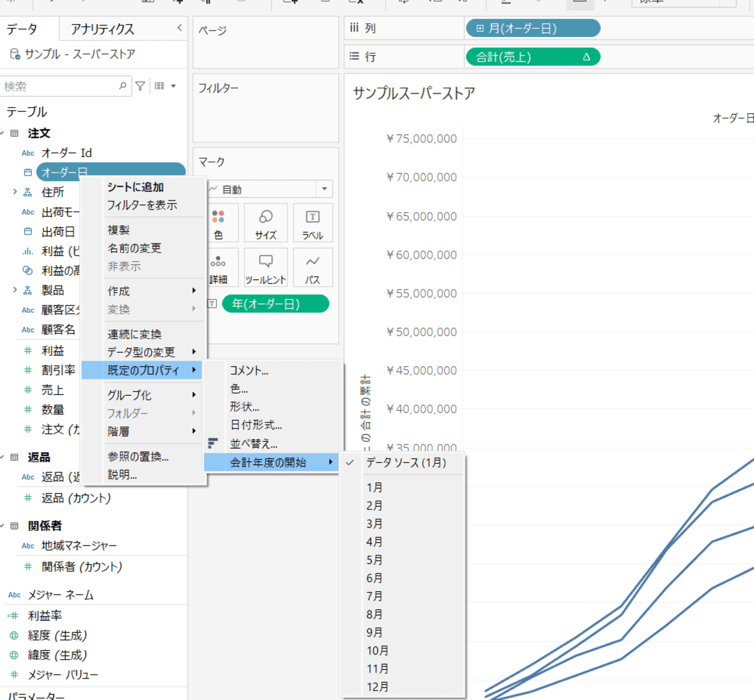Select シートに追加 from context menu
This screenshot has height=700, width=754.
click(x=143, y=187)
